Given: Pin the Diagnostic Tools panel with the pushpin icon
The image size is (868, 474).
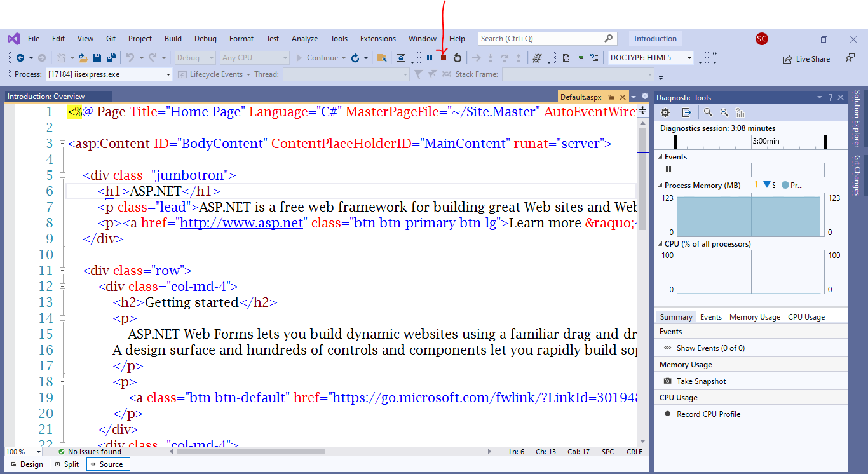Looking at the screenshot, I should (830, 97).
